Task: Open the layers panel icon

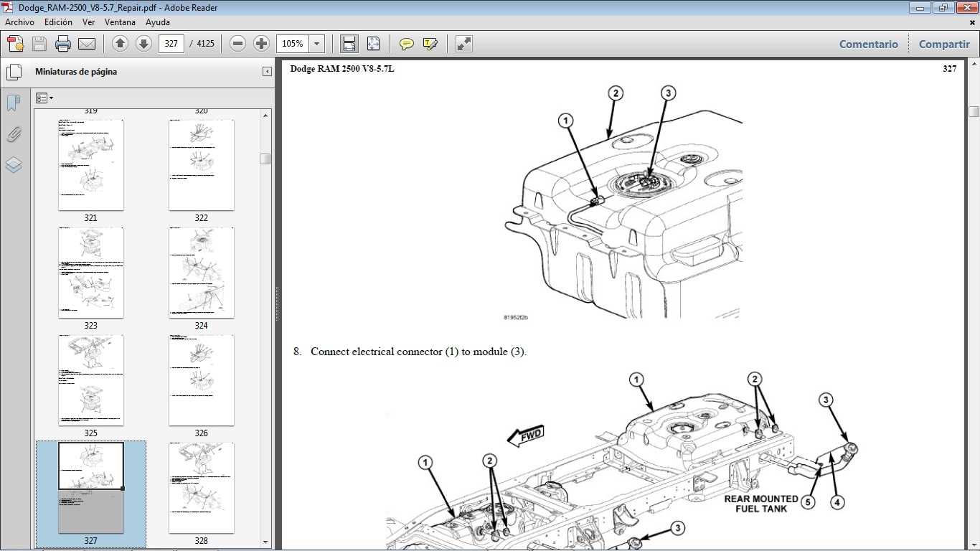Action: point(14,165)
